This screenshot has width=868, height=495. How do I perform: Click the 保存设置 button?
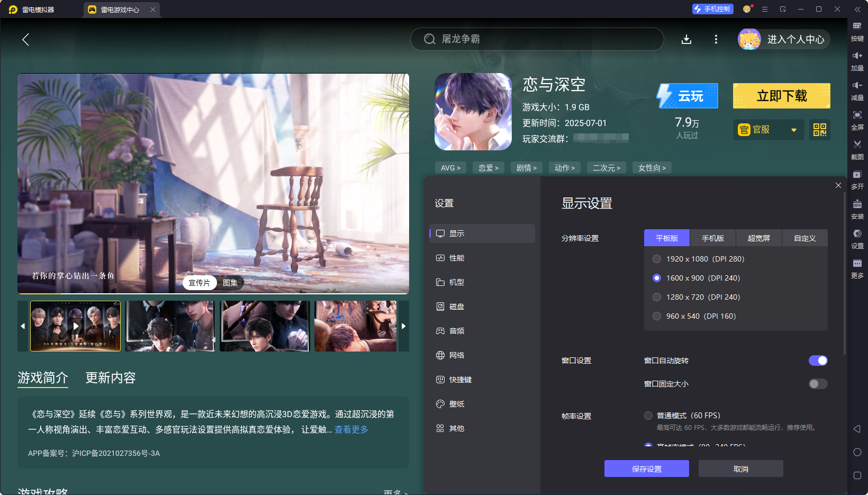pyautogui.click(x=646, y=469)
